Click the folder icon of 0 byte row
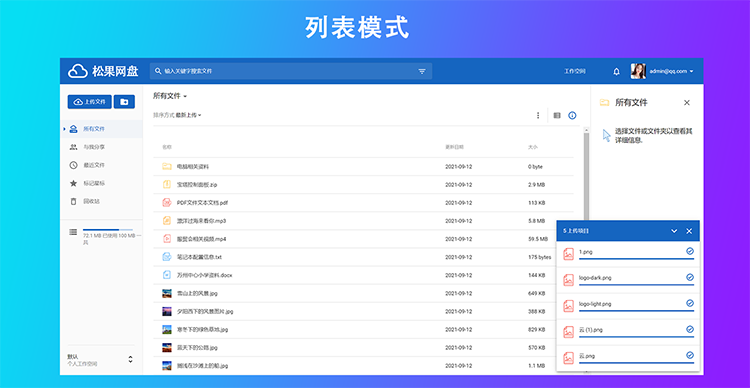 (x=166, y=166)
